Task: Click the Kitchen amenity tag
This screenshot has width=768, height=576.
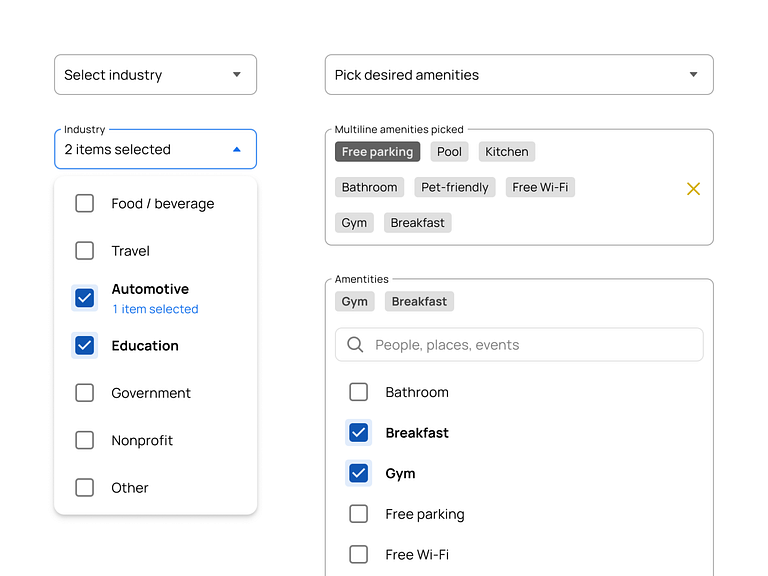Action: 507,152
